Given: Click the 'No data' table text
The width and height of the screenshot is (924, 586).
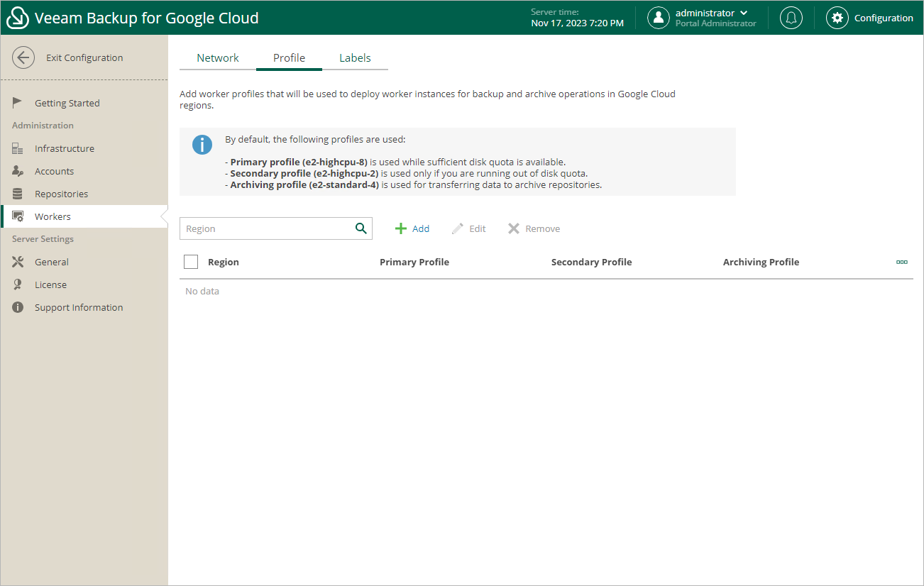Looking at the screenshot, I should [x=202, y=291].
